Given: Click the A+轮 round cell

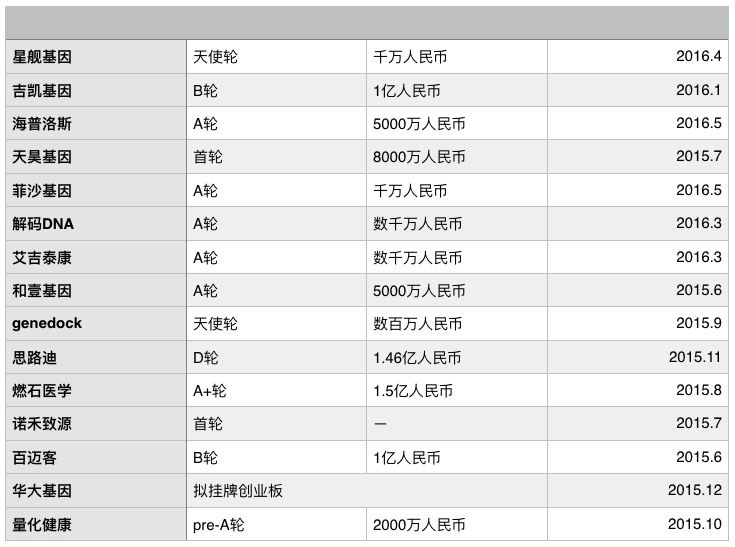Looking at the screenshot, I should (x=276, y=391).
